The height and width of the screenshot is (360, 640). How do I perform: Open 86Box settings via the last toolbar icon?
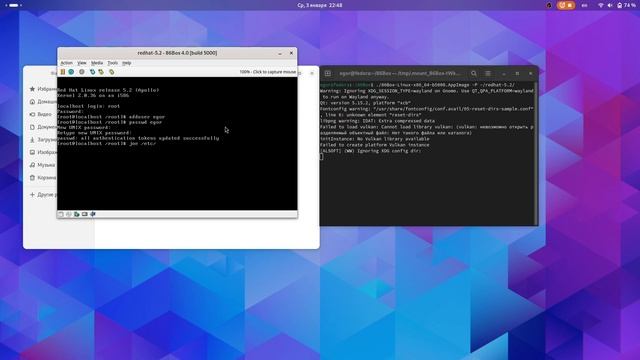[111, 72]
